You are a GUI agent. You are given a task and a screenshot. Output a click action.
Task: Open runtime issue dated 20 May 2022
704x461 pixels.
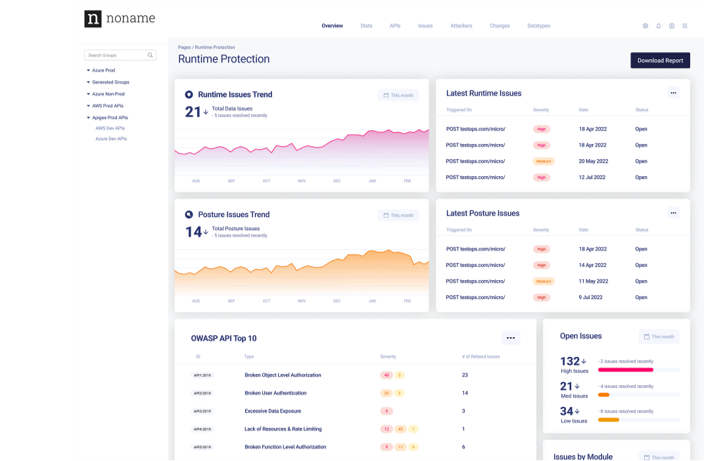pyautogui.click(x=563, y=161)
